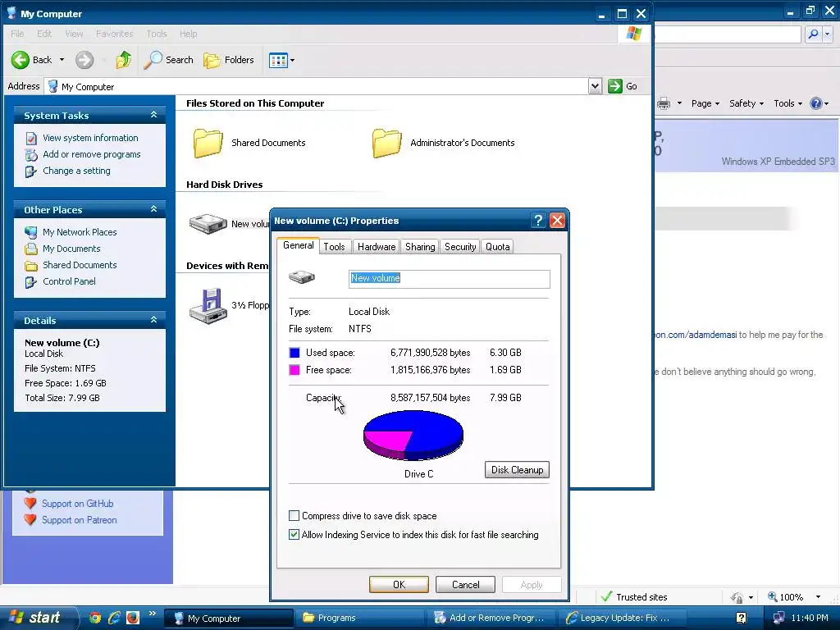Image resolution: width=840 pixels, height=630 pixels.
Task: Click Change a setting link
Action: [76, 171]
